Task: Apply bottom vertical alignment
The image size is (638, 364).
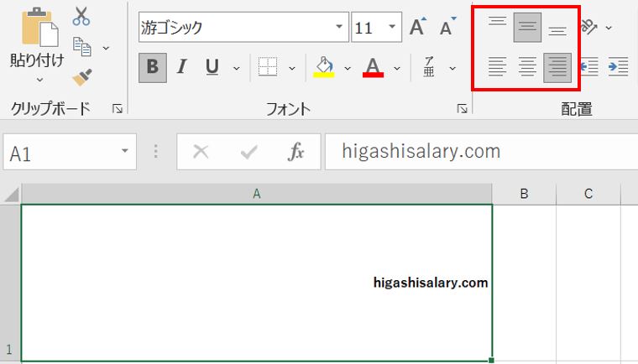Action: 557,29
